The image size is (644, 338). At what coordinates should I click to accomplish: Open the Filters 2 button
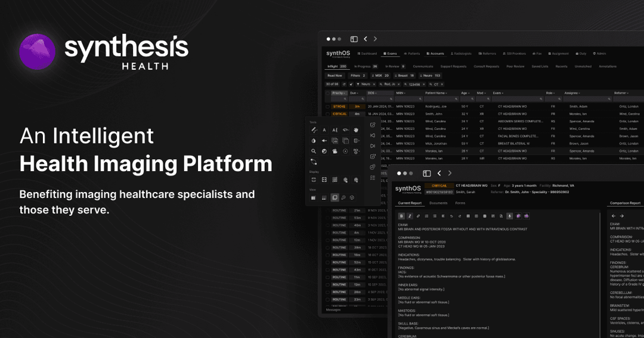tap(358, 76)
